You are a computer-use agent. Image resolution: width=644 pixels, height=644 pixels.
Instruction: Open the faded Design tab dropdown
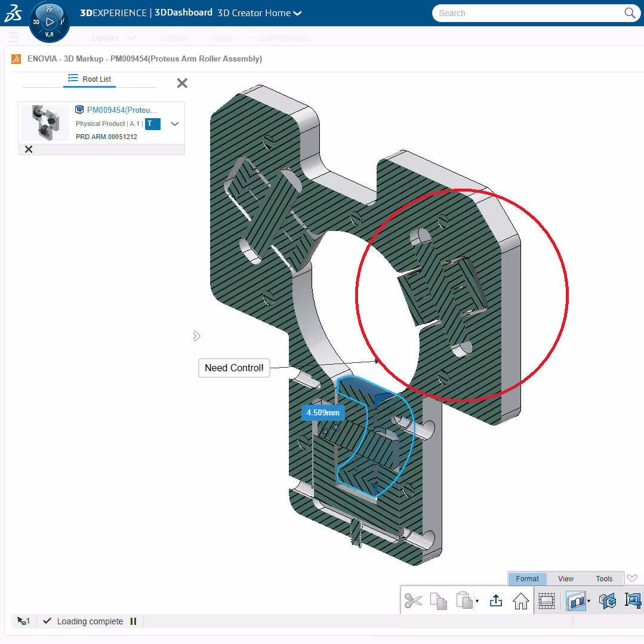tap(131, 38)
